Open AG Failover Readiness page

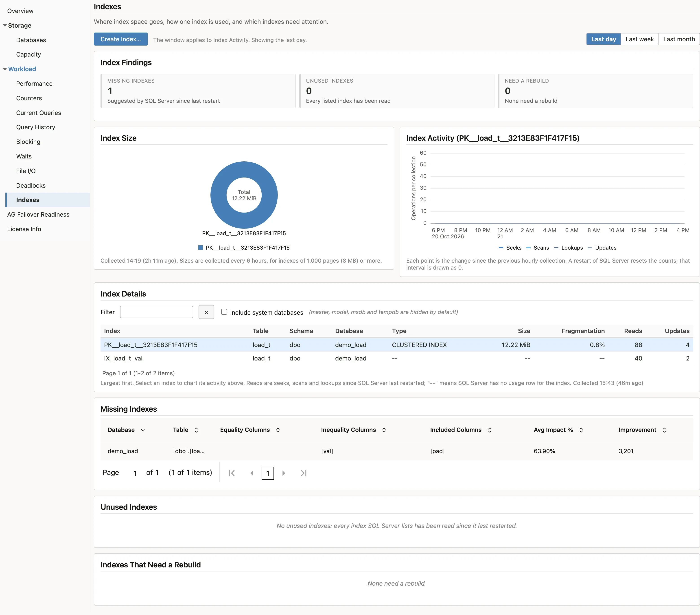click(38, 215)
